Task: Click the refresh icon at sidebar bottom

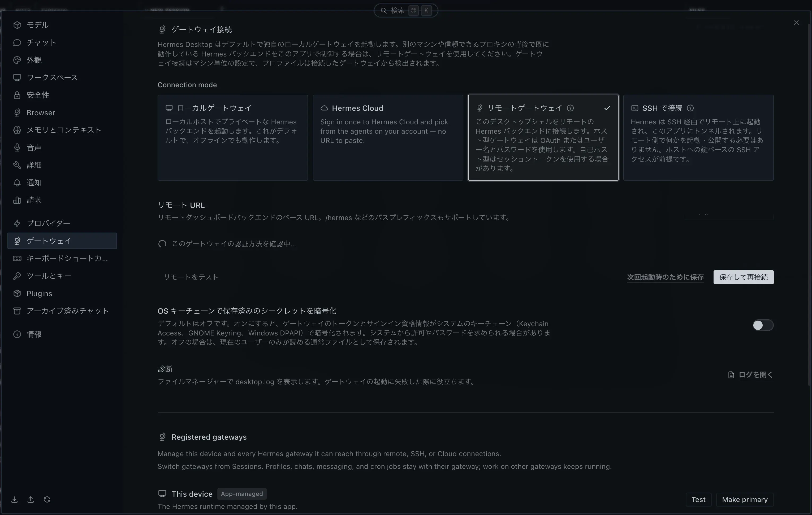Action: [47, 500]
